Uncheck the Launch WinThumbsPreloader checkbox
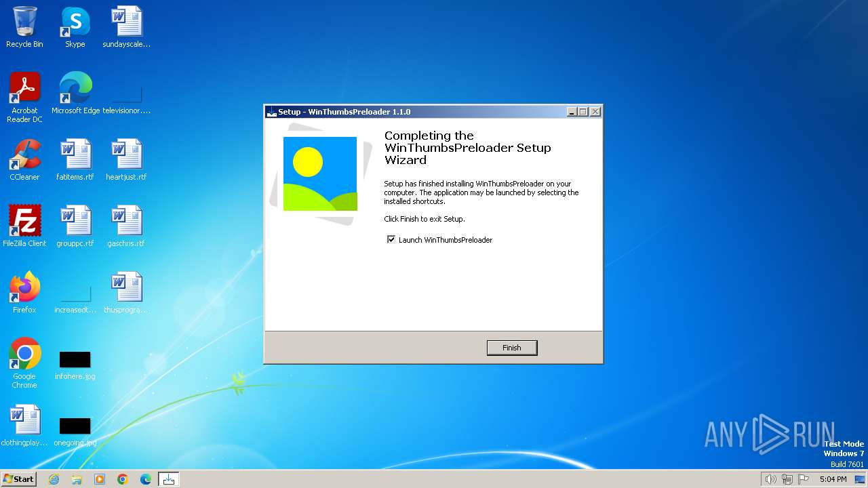Viewport: 868px width, 488px height. click(x=391, y=239)
